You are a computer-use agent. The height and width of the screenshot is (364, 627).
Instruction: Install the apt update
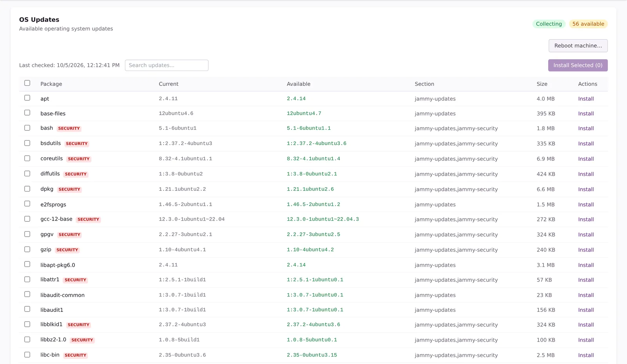click(586, 99)
